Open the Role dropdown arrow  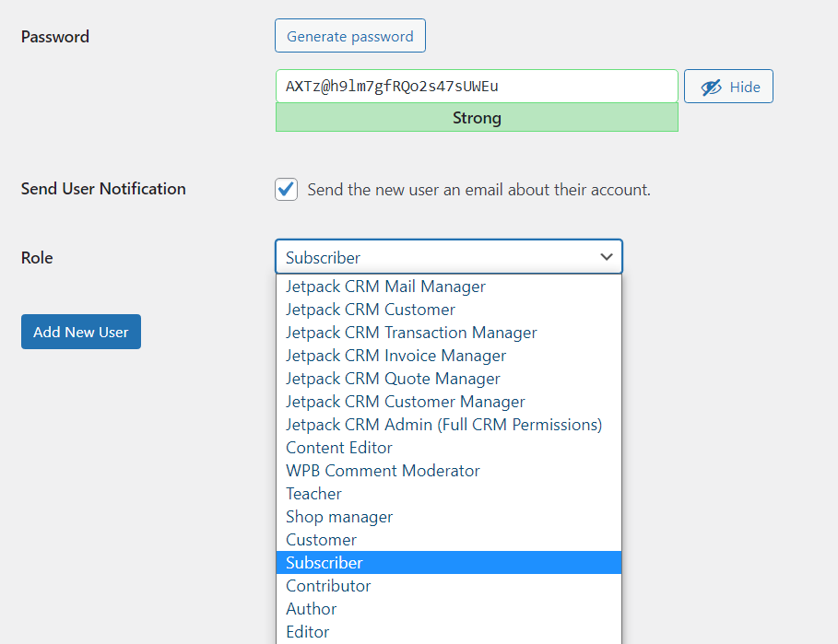[607, 256]
